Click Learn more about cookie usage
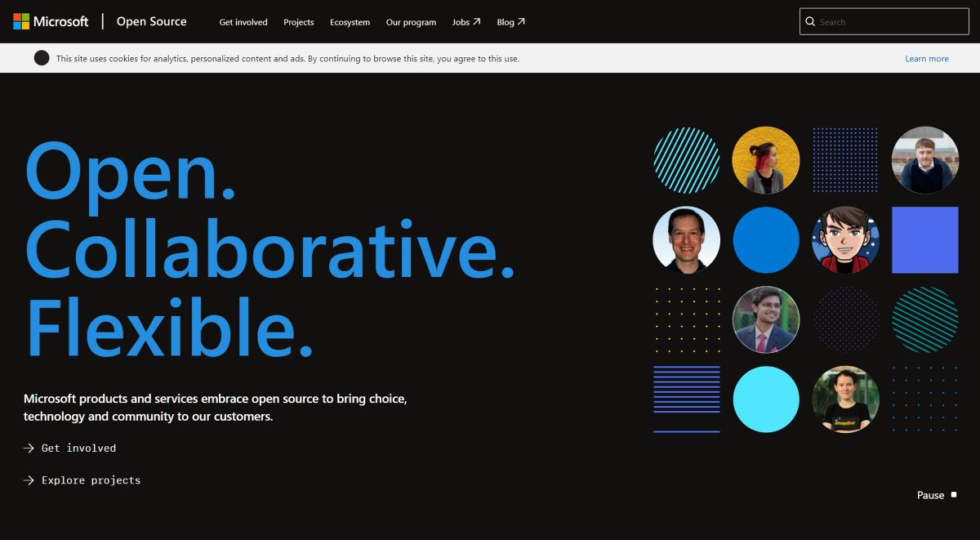Image resolution: width=980 pixels, height=540 pixels. [927, 58]
